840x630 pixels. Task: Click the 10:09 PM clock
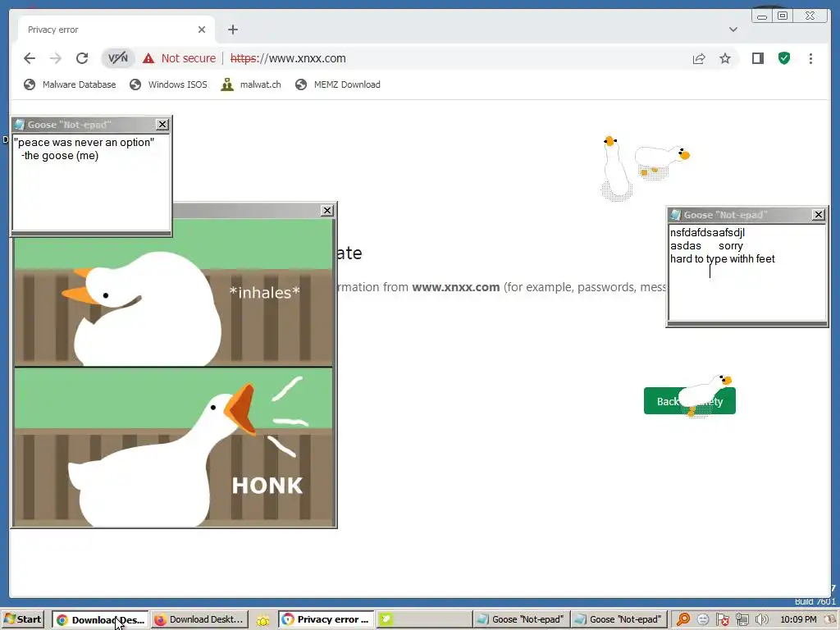click(798, 620)
